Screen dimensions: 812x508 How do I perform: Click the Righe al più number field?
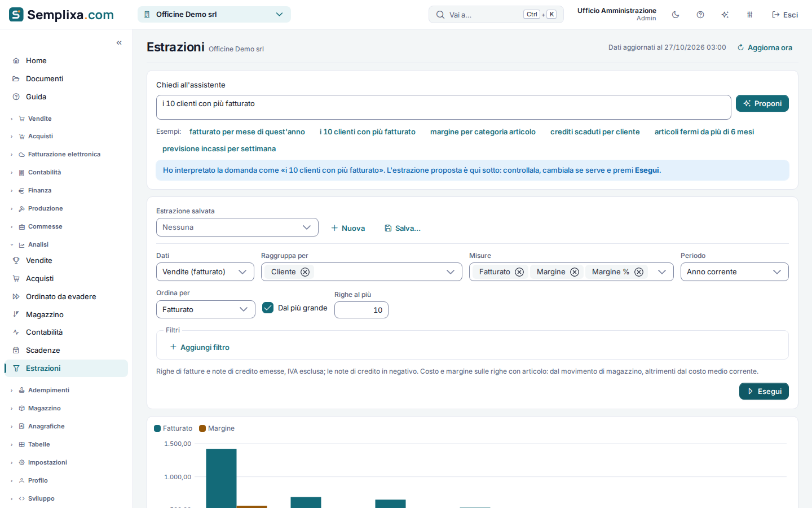pos(361,310)
